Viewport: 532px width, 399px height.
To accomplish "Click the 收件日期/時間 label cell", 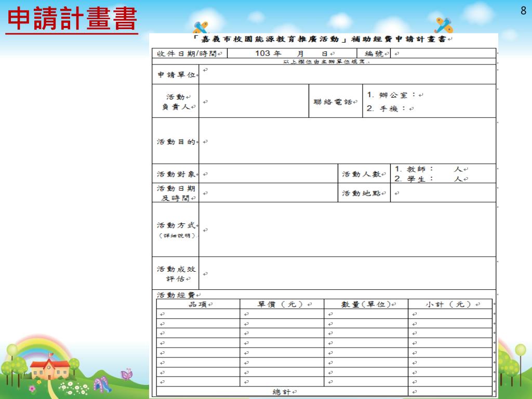I will coord(189,54).
